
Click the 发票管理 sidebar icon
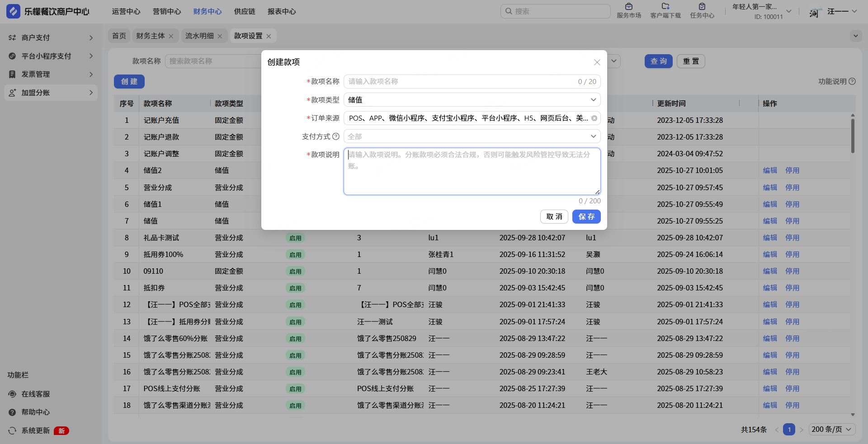point(12,74)
